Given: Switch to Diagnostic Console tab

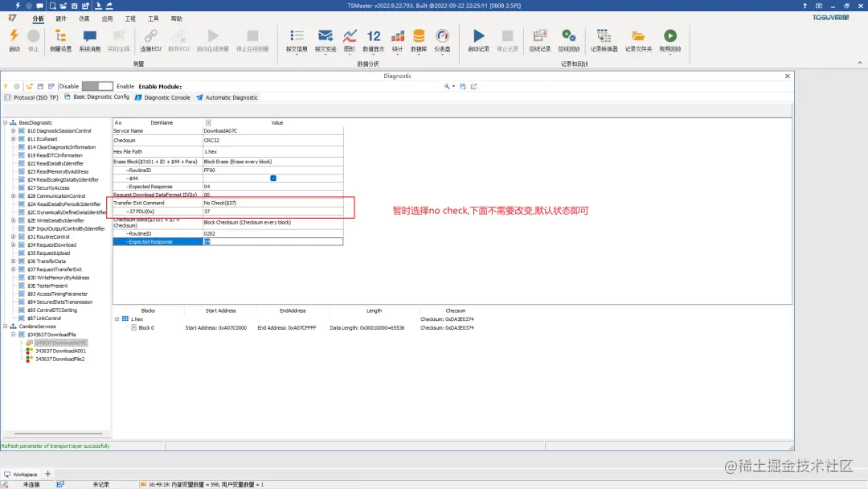Looking at the screenshot, I should point(162,97).
